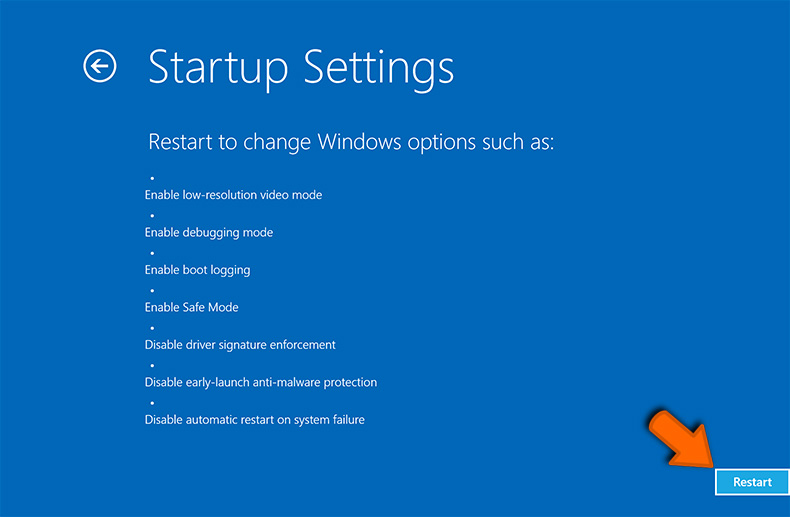This screenshot has width=790, height=517.
Task: Click the back arrow icon
Action: (x=100, y=67)
